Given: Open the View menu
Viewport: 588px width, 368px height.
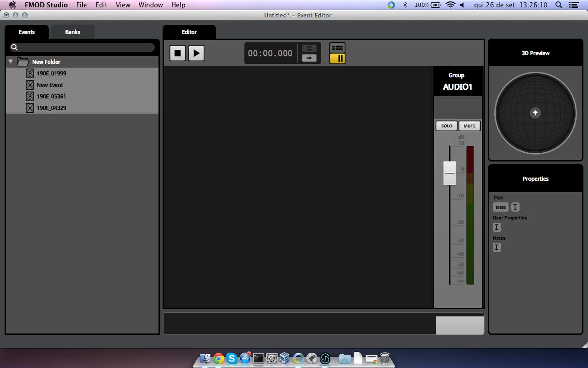Looking at the screenshot, I should click(123, 5).
